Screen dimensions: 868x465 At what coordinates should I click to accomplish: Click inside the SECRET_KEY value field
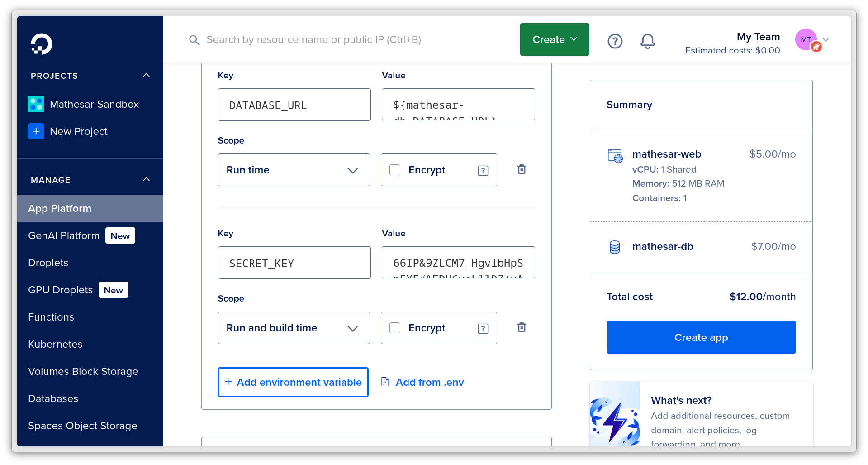point(458,263)
